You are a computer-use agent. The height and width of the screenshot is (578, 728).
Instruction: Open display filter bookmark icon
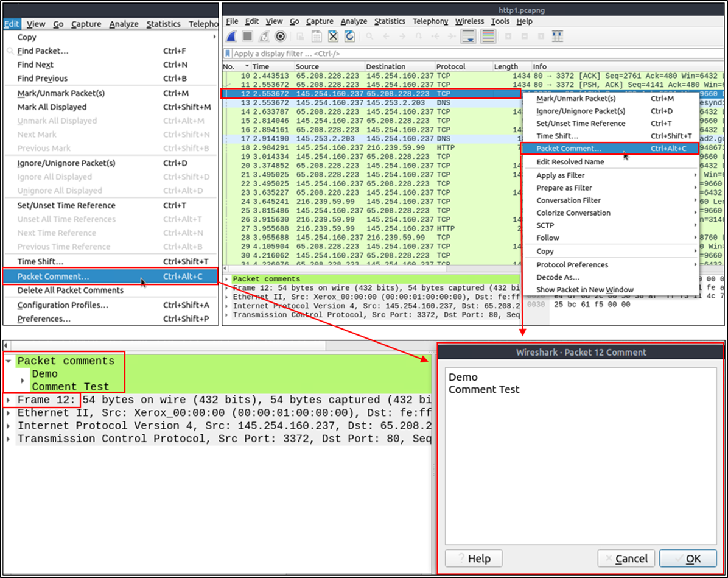click(x=228, y=54)
